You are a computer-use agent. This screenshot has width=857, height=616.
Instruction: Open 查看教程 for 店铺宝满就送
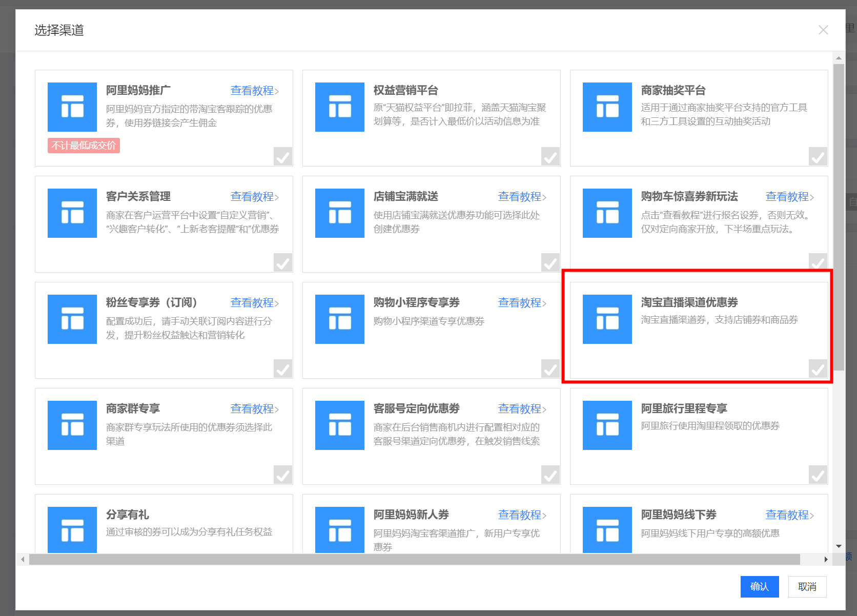point(522,197)
